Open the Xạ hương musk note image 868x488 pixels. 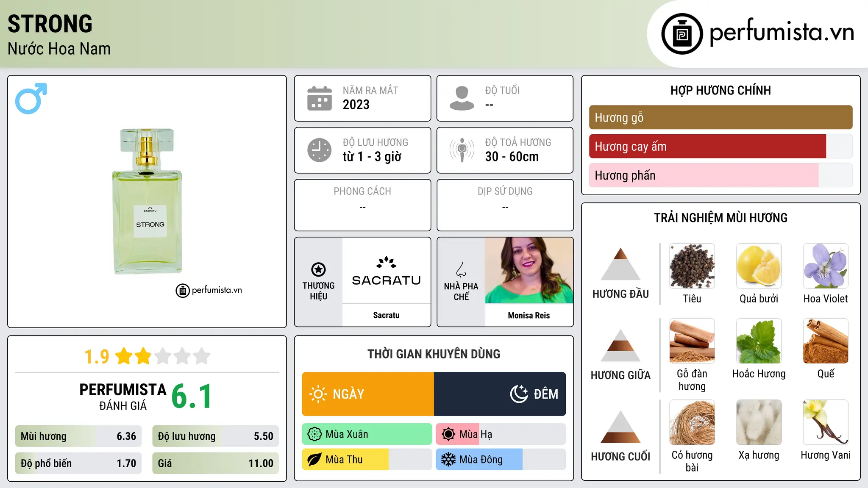point(759,422)
